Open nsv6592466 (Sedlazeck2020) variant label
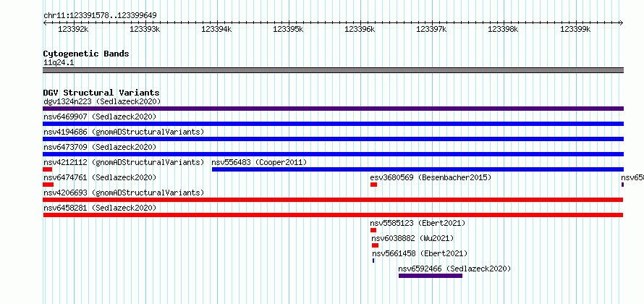 (x=454, y=269)
